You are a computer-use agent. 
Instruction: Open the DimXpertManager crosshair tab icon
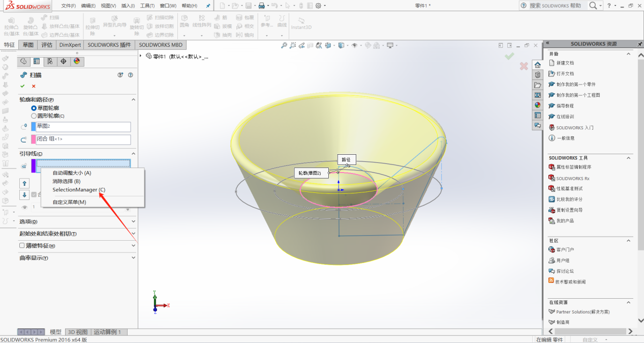[63, 62]
